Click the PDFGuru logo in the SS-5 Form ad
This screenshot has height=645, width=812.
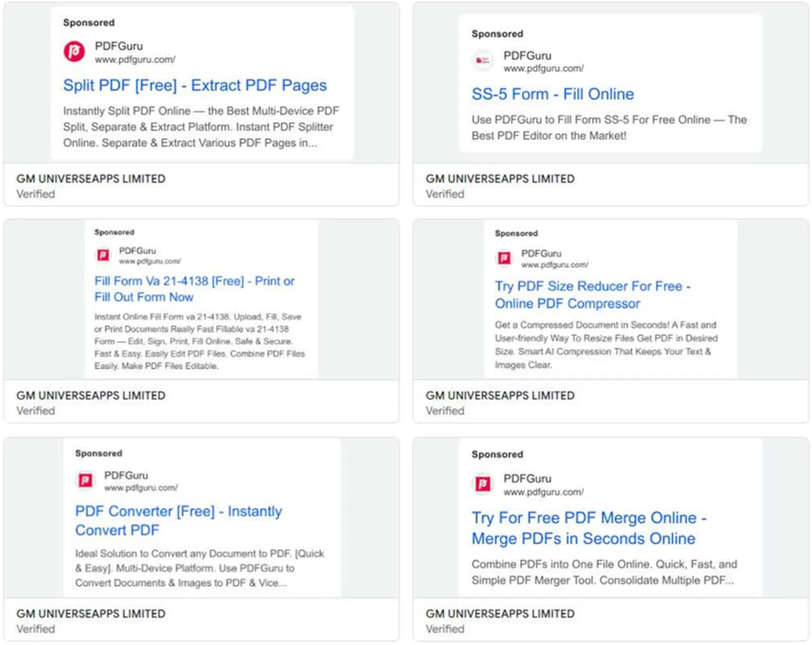[x=483, y=60]
